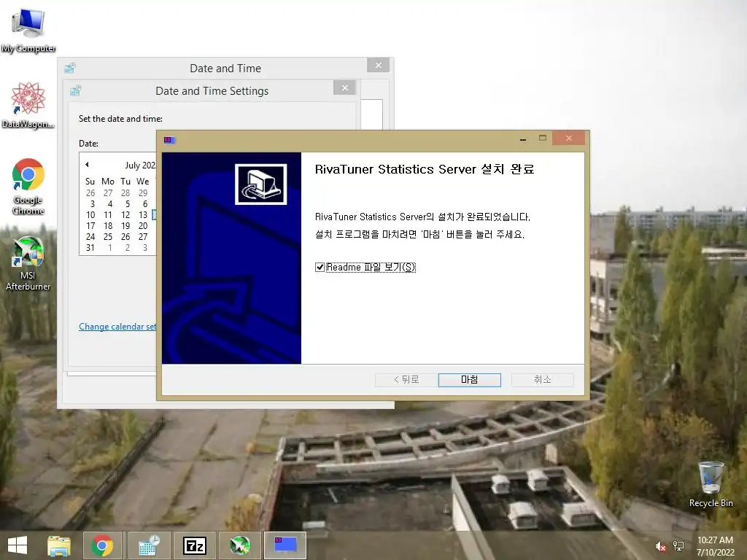Select July 19 in the calendar
747x560 pixels.
pyautogui.click(x=125, y=226)
